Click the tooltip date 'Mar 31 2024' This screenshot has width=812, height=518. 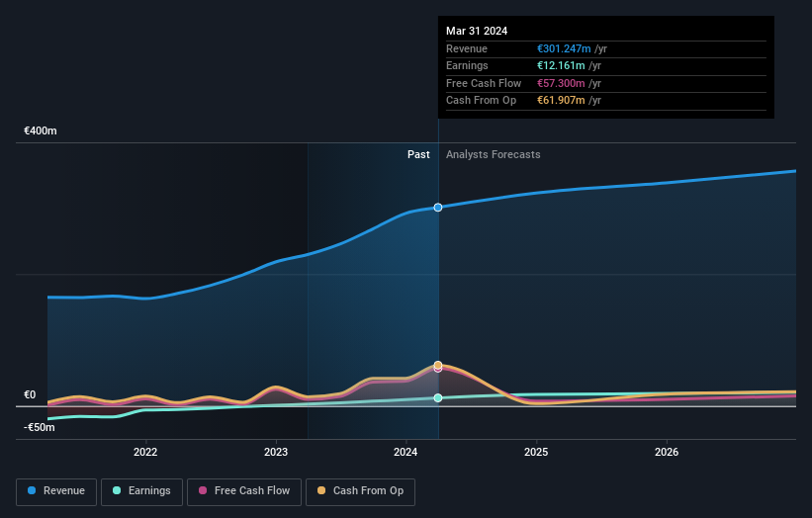(477, 31)
